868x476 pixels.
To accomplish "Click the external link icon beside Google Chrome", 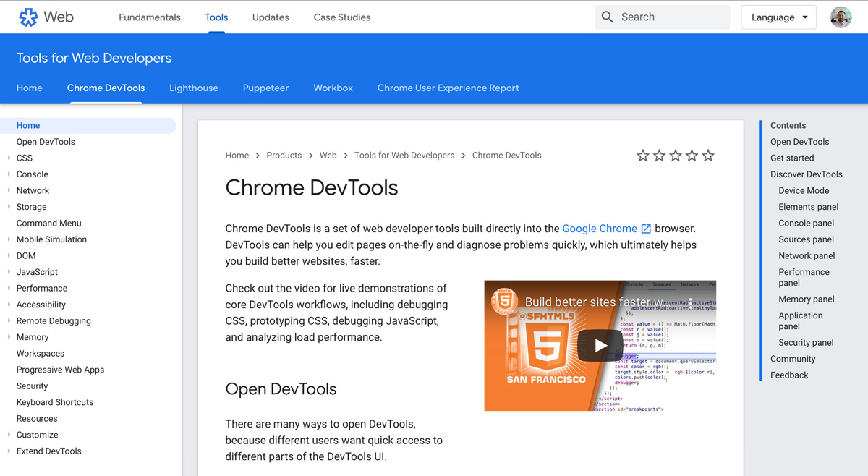I will [x=646, y=228].
